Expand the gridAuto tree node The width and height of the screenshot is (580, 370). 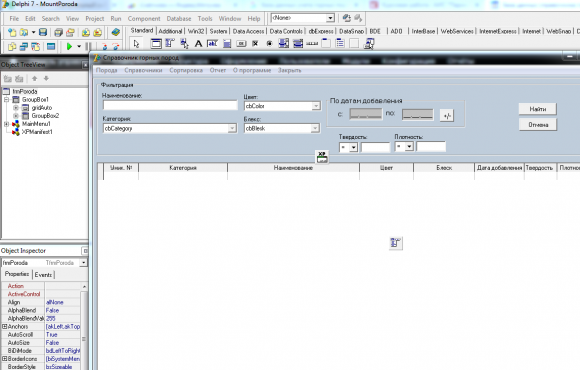coord(16,108)
